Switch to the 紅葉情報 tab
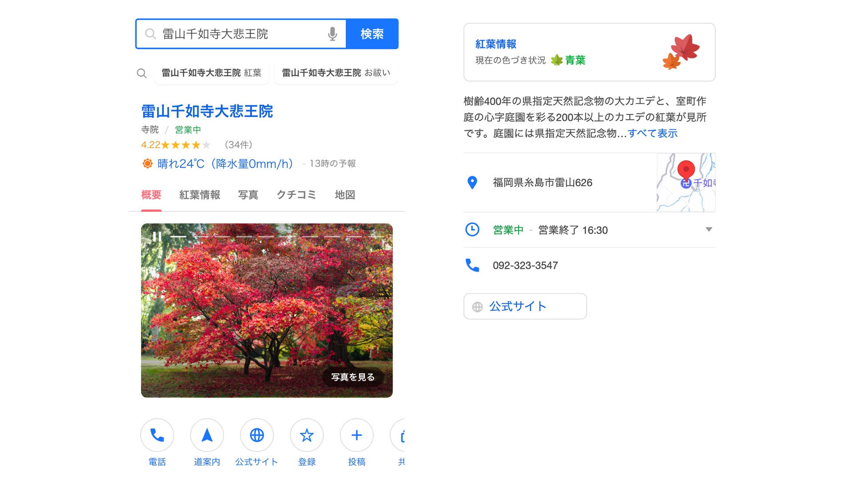The image size is (868, 488). 199,195
